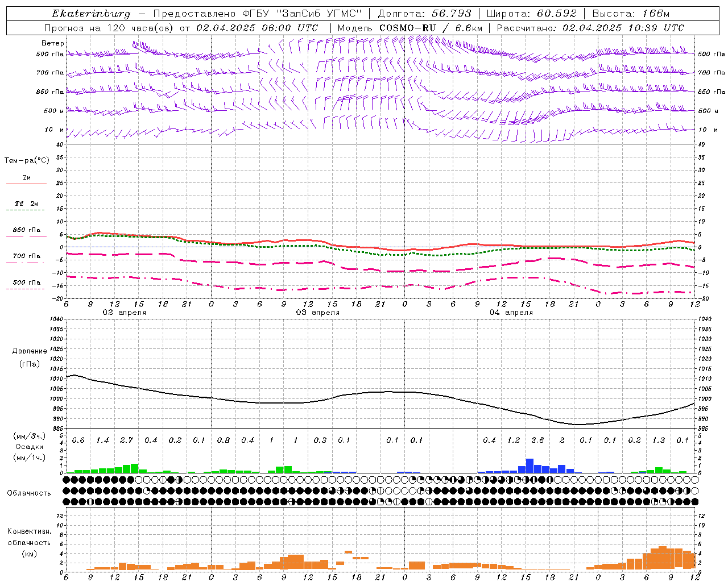Screen dimensions: 728x582
Task: Click the 'Td 2м' dew point legend entry
Action: (26, 203)
